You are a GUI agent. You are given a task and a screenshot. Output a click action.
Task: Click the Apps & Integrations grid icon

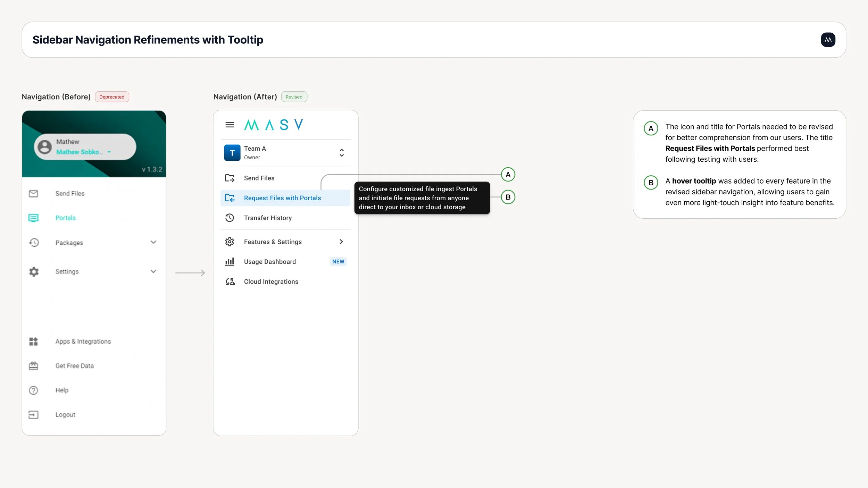coord(33,341)
